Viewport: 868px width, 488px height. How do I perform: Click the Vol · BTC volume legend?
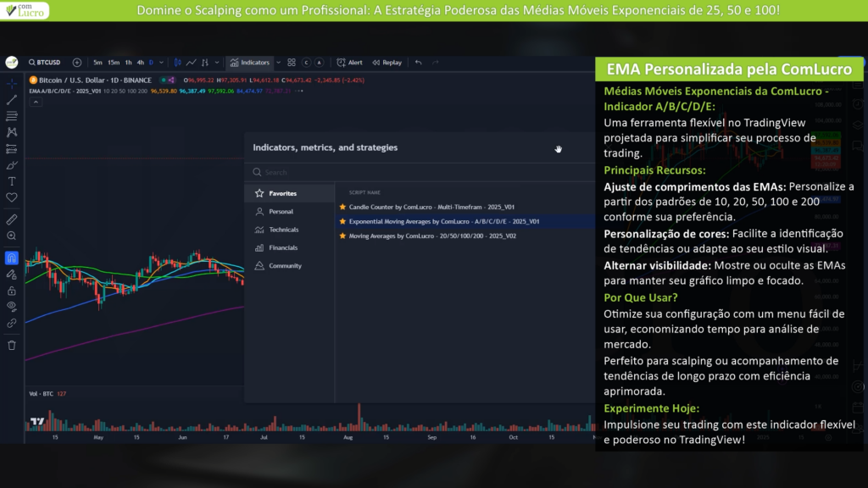pos(47,394)
